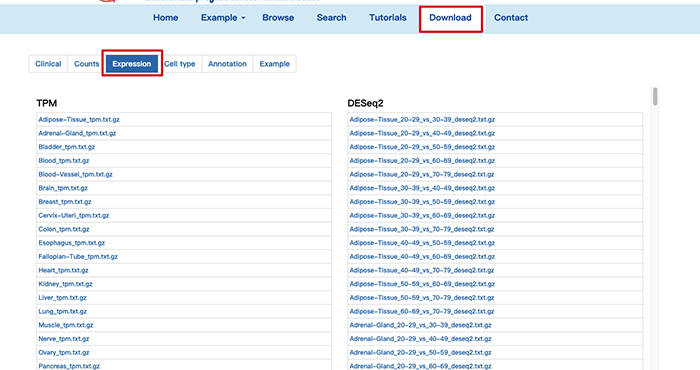700x370 pixels.
Task: Download Lung_tpm.txt.gz file
Action: click(x=62, y=312)
